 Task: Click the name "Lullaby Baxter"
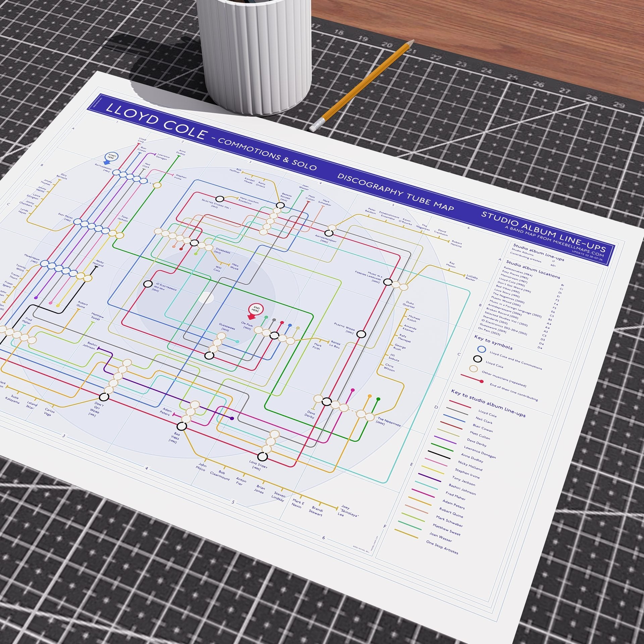(472, 277)
